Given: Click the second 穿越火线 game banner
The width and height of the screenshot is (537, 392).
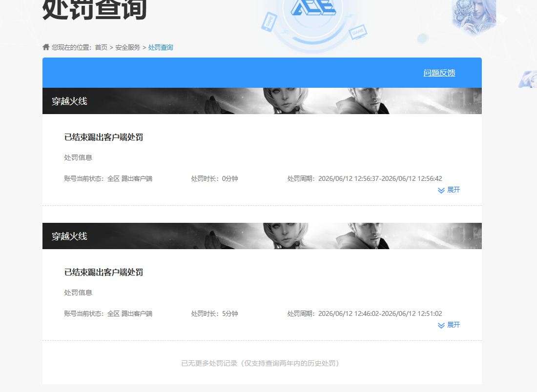Looking at the screenshot, I should 262,236.
